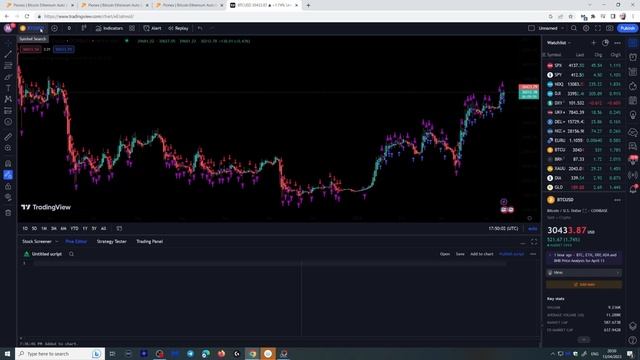Switch to the Trading Panel tab

(x=149, y=242)
